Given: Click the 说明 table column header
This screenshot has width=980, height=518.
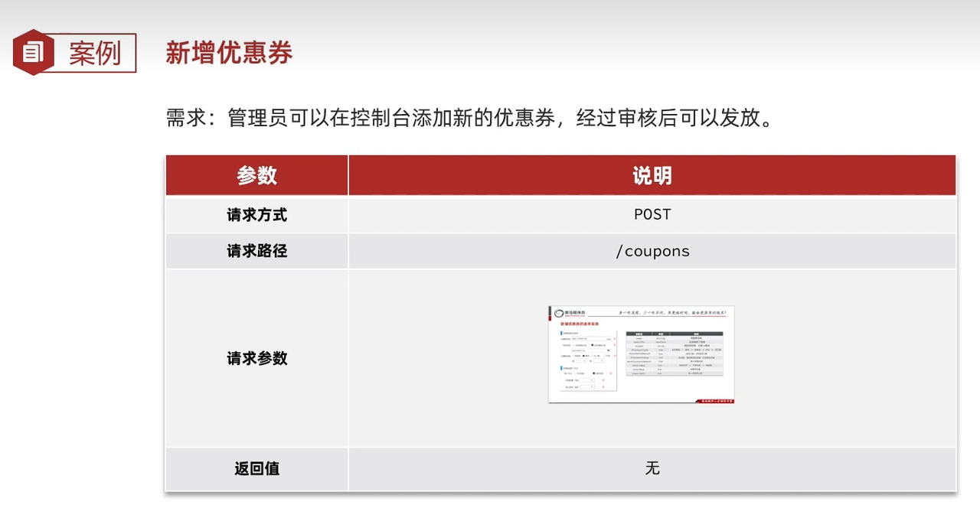Looking at the screenshot, I should click(x=652, y=175).
